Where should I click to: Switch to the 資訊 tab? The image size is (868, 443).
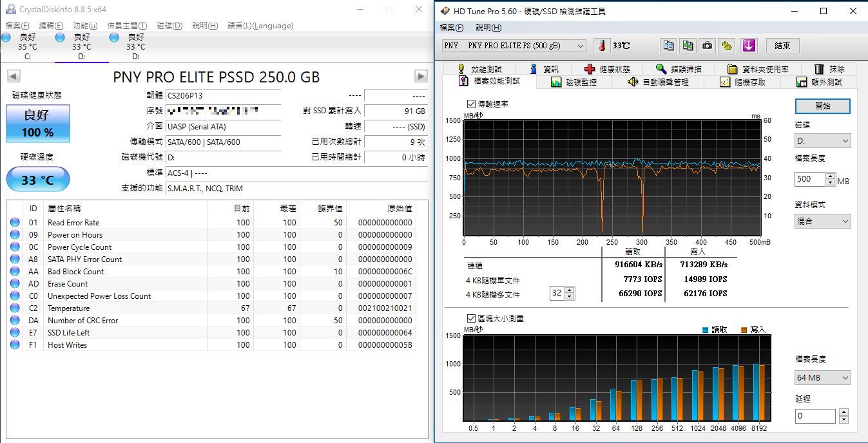point(544,69)
